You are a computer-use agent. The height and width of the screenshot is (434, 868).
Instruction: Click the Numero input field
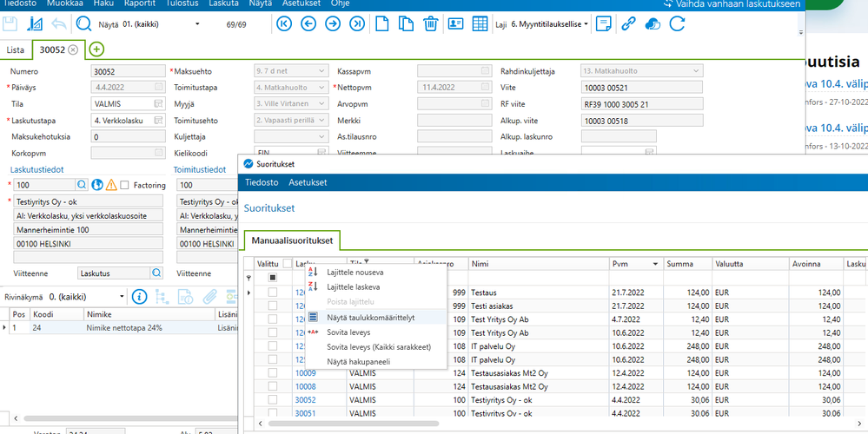click(128, 71)
